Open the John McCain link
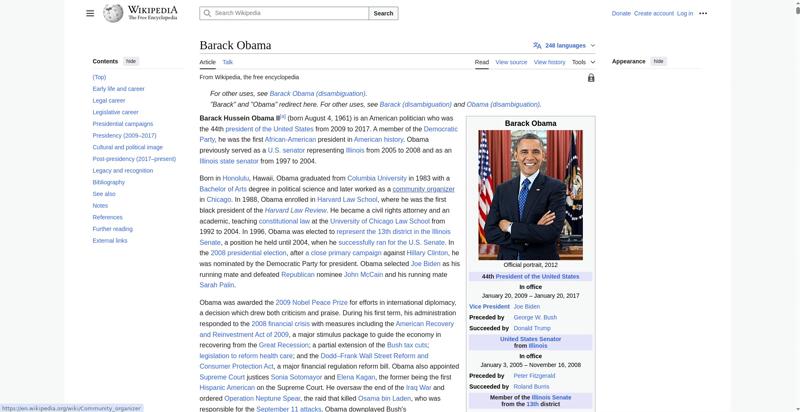The width and height of the screenshot is (800, 412). point(363,275)
